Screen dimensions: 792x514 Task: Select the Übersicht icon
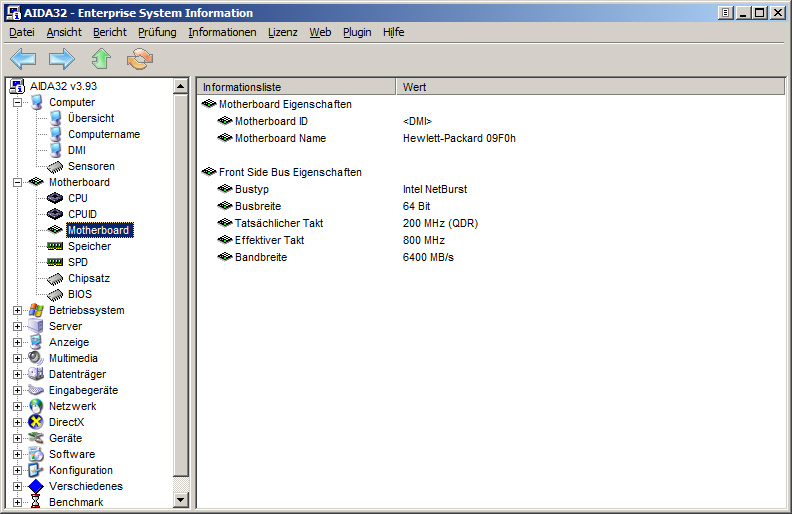tap(56, 118)
